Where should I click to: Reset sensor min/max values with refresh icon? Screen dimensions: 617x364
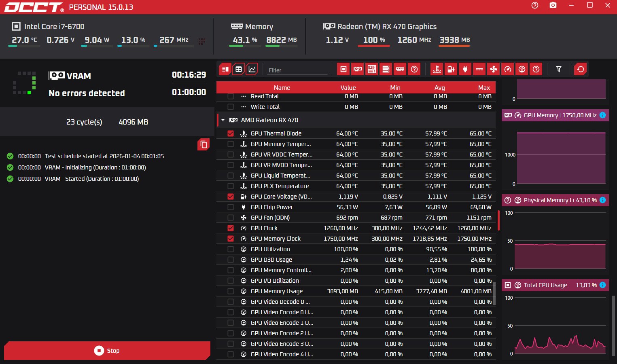click(581, 69)
